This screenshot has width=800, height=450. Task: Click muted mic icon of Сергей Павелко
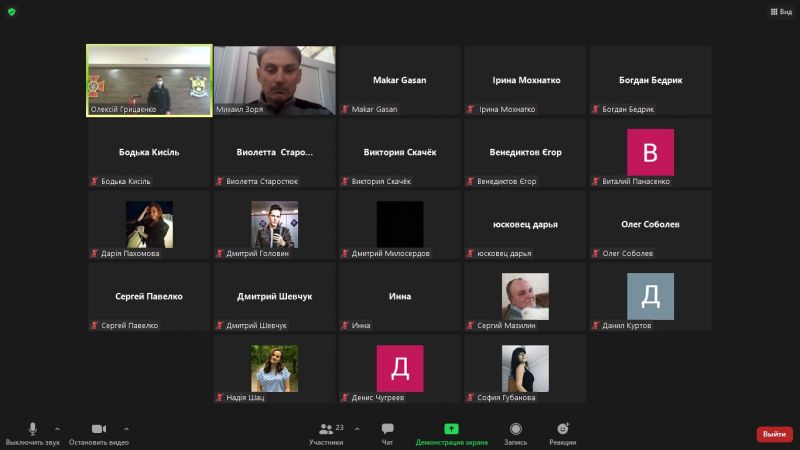[x=94, y=325]
